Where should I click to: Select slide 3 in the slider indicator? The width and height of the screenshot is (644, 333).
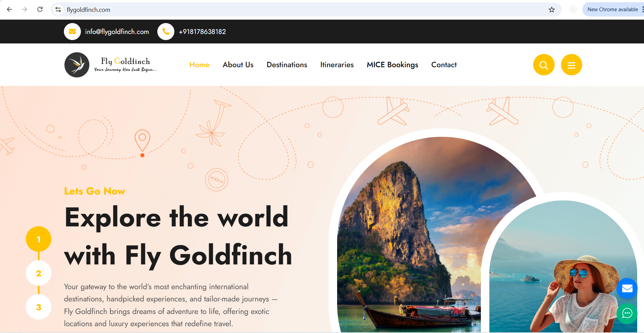(x=39, y=307)
